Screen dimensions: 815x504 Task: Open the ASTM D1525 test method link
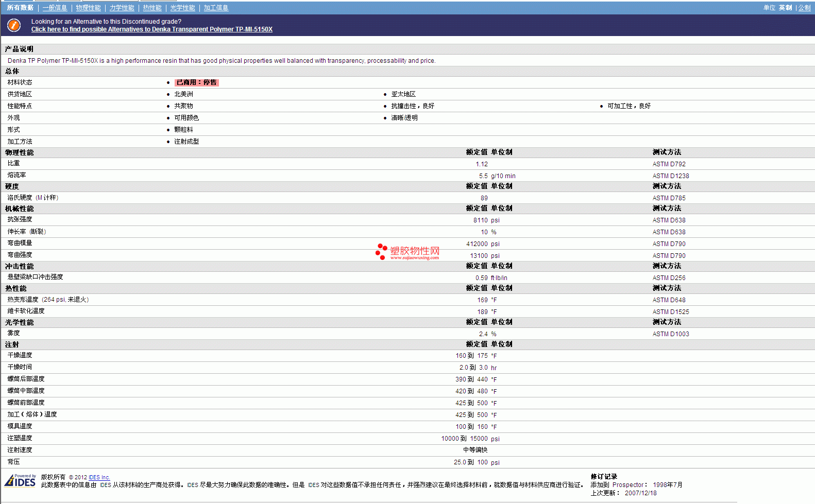coord(671,312)
